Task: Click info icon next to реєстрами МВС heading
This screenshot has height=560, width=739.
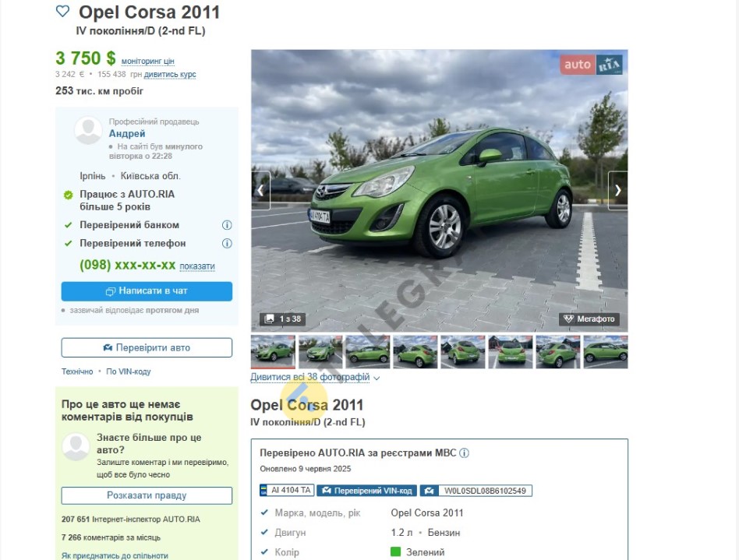Action: click(465, 453)
